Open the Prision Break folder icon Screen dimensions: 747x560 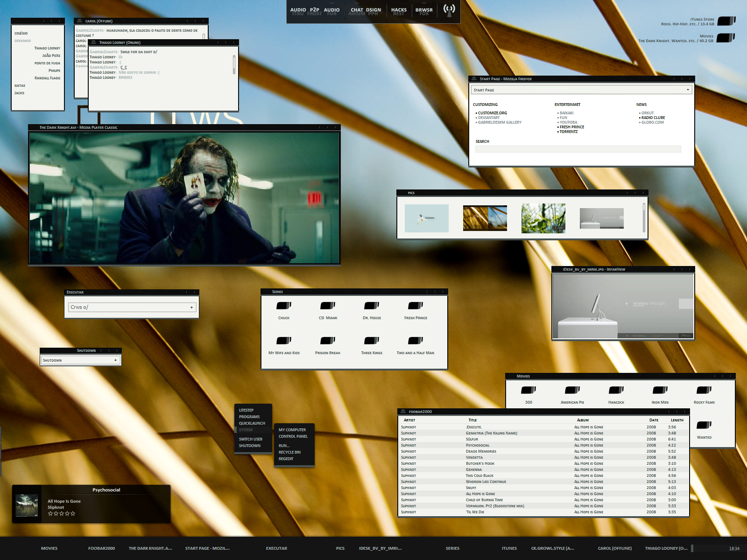tap(328, 341)
